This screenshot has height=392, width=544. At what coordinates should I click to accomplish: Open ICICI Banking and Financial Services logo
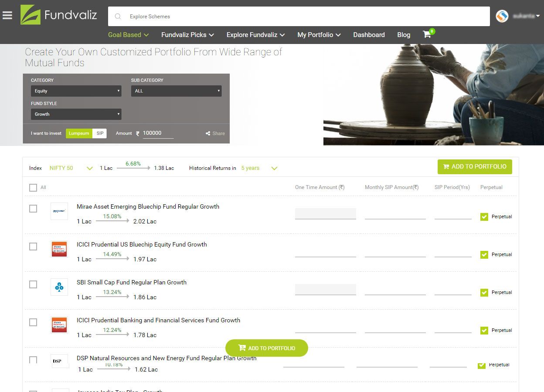click(59, 325)
